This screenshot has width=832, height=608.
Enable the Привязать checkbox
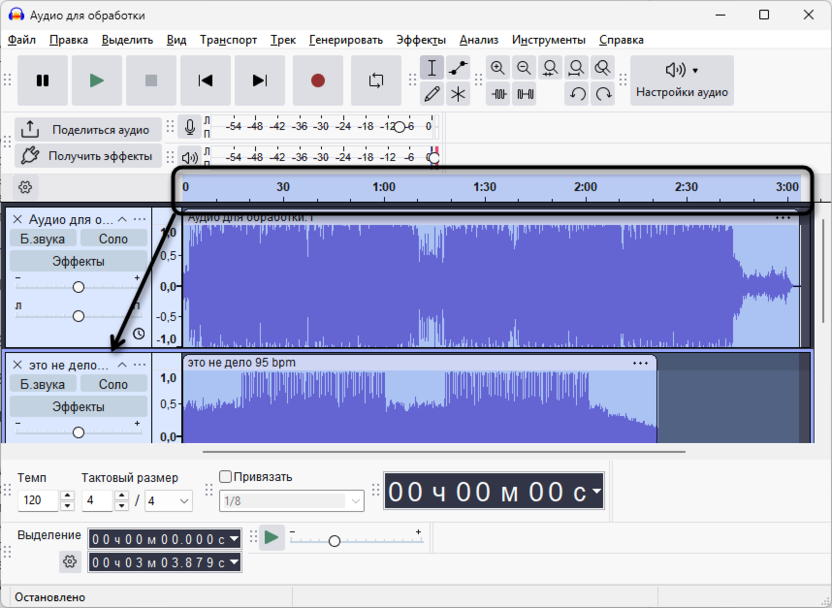click(224, 476)
